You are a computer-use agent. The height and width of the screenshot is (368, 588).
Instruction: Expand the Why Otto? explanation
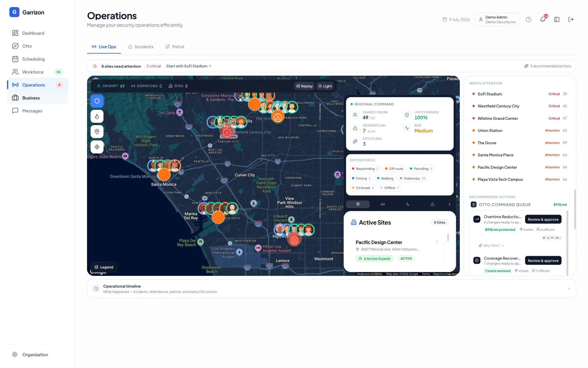pos(491,246)
